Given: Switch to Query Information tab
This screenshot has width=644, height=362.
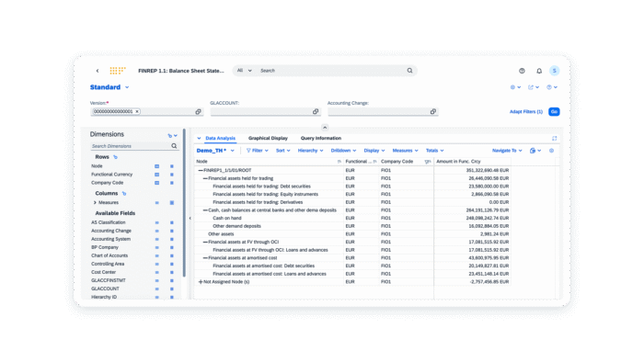Looking at the screenshot, I should (321, 138).
